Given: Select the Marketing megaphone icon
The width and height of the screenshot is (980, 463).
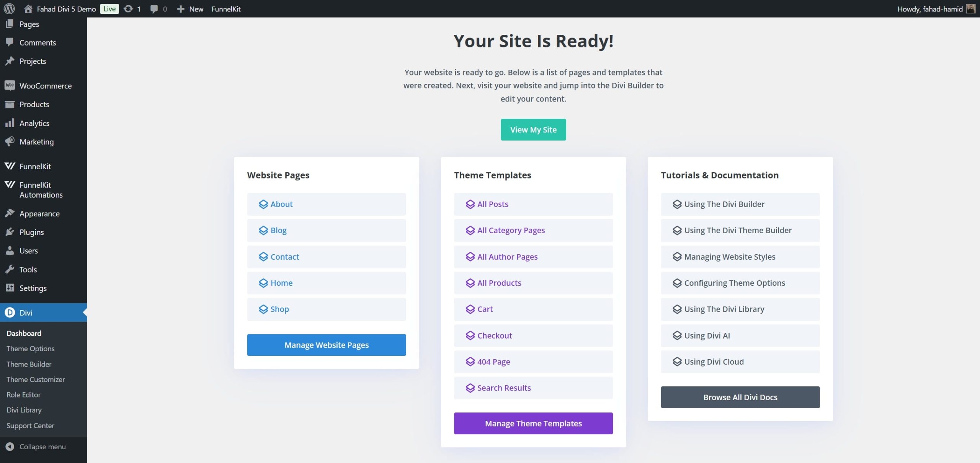Looking at the screenshot, I should click(10, 142).
